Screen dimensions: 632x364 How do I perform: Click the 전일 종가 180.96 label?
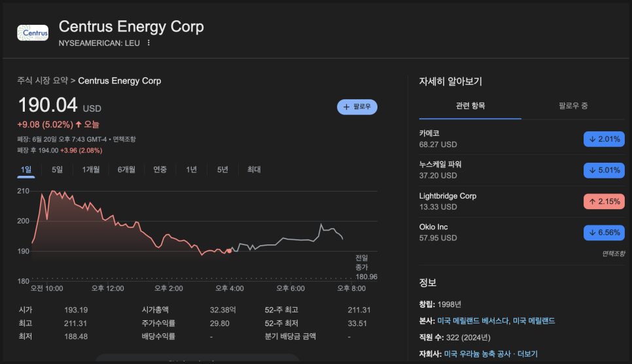(x=366, y=267)
